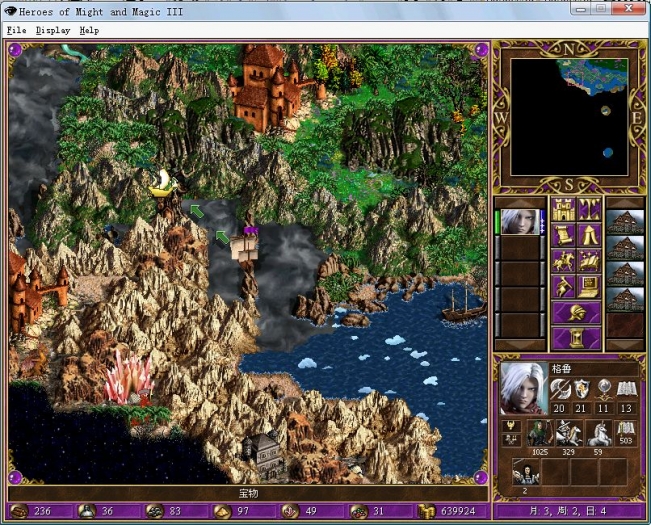The height and width of the screenshot is (525, 651).
Task: Open the File menu
Action: (x=17, y=30)
